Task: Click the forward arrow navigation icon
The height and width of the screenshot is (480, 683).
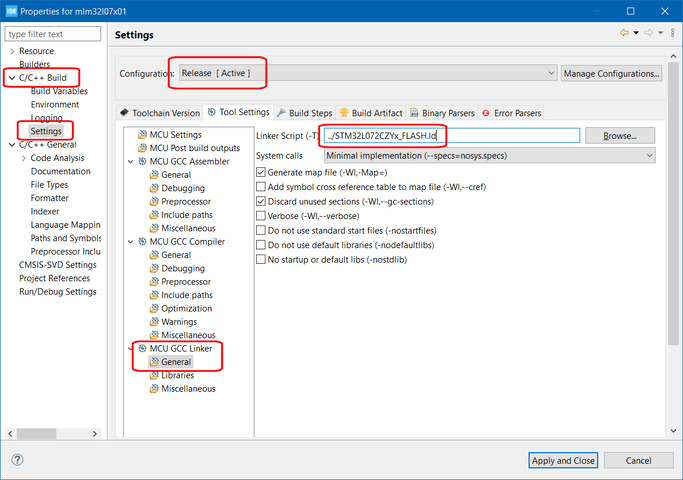Action: (x=649, y=33)
